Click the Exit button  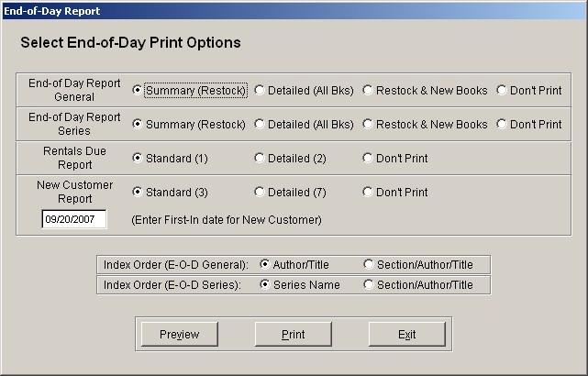407,334
